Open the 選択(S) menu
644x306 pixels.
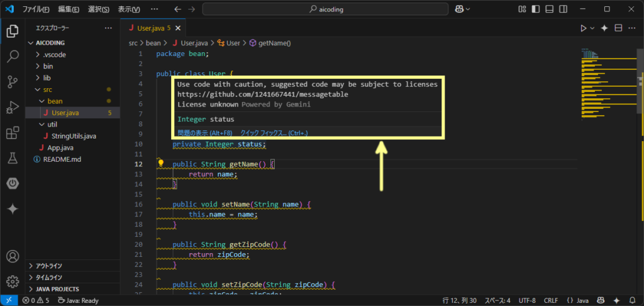coord(99,9)
